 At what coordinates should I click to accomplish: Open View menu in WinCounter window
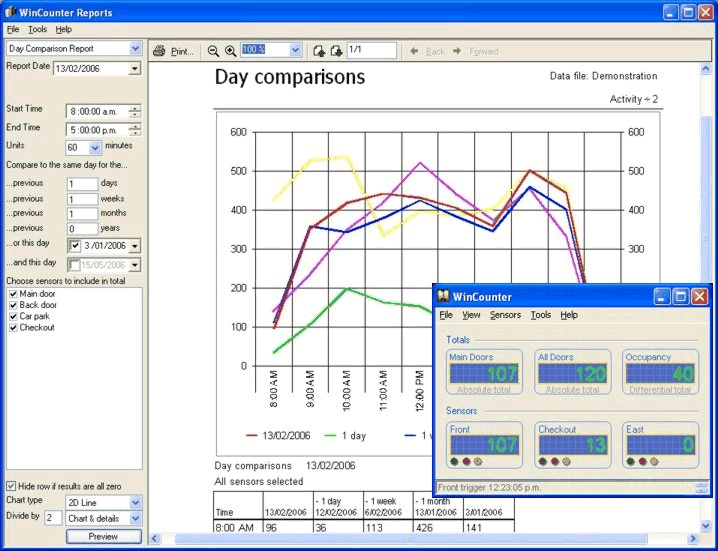pyautogui.click(x=471, y=315)
